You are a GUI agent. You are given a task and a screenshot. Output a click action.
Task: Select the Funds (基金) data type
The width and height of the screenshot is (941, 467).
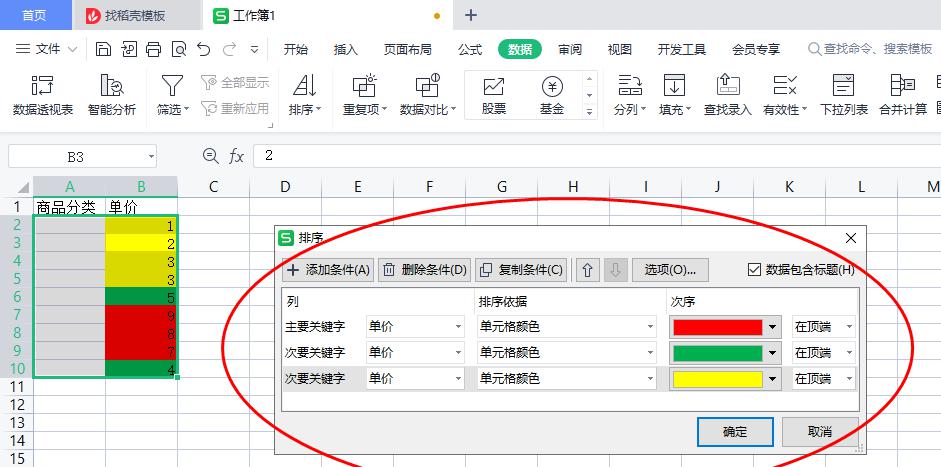(x=552, y=95)
